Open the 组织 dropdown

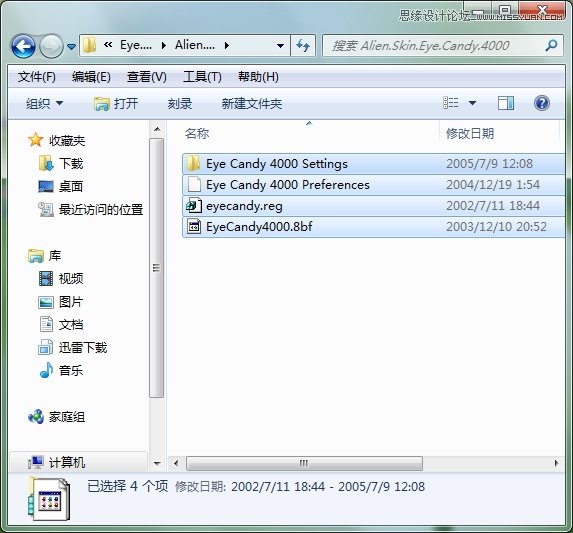(x=44, y=104)
